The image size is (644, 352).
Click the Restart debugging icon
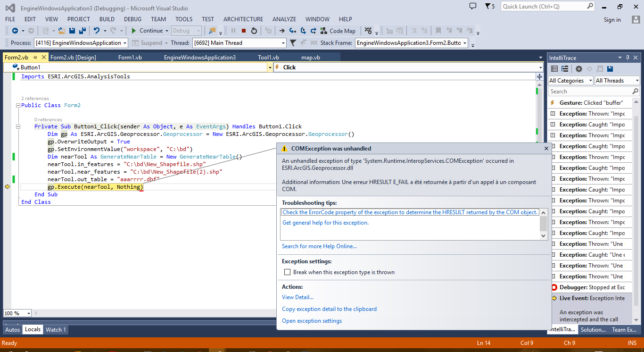[x=254, y=31]
